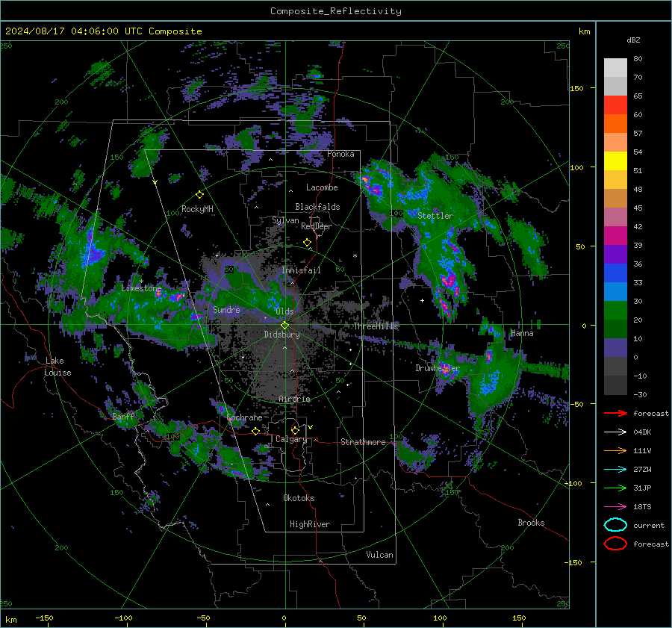This screenshot has width=672, height=628.
Task: Click the Ponoka city label
Action: point(340,154)
